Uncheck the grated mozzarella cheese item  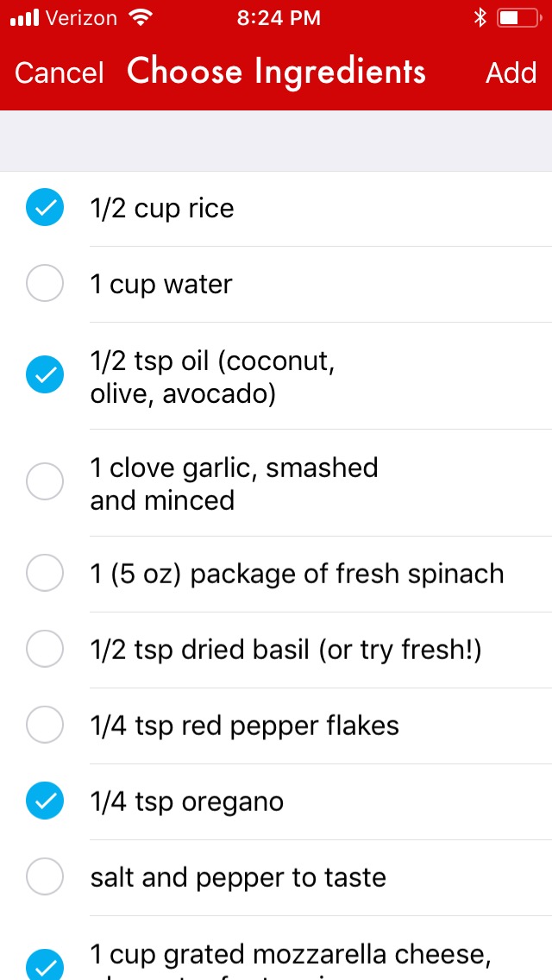[x=45, y=964]
